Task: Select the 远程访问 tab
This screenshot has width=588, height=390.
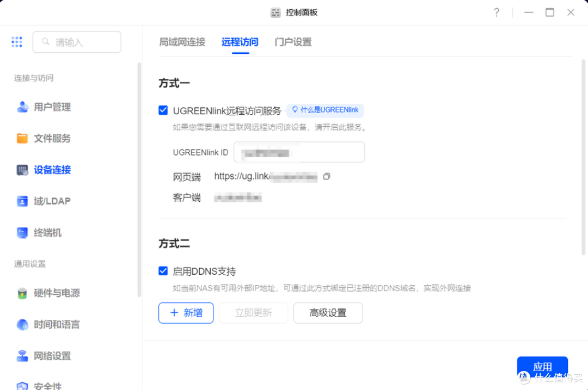Action: pos(240,42)
